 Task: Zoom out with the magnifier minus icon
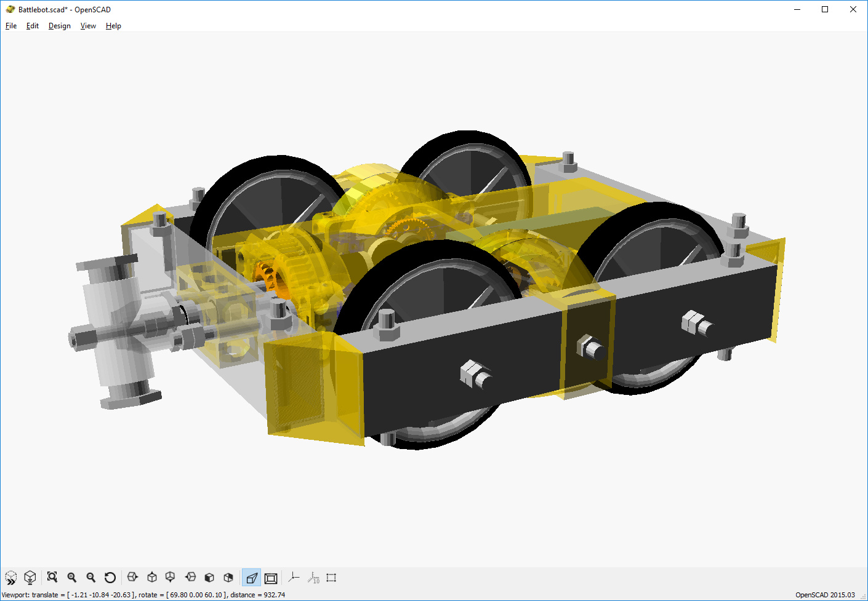[91, 578]
